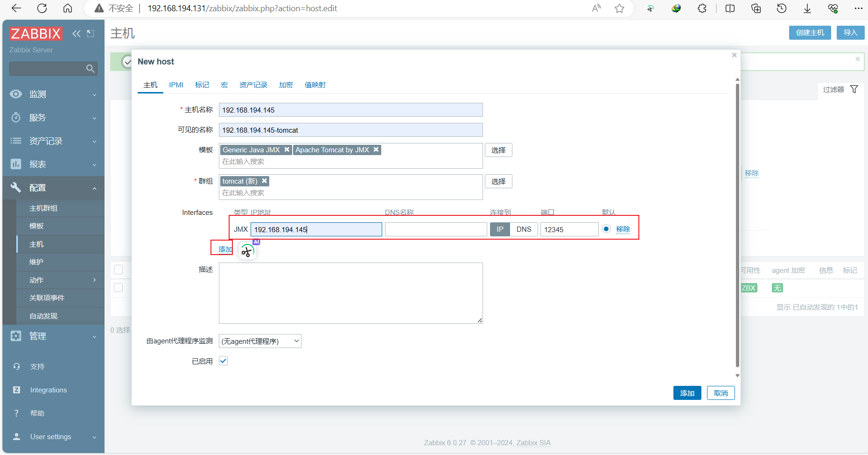Viewport: 868px width, 455px height.
Task: Switch to the 宏 macros tab
Action: coord(224,85)
